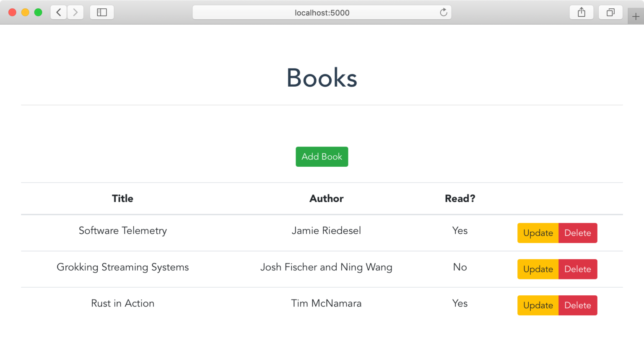The height and width of the screenshot is (338, 644).
Task: Click the localhost:5000 address bar
Action: 322,13
